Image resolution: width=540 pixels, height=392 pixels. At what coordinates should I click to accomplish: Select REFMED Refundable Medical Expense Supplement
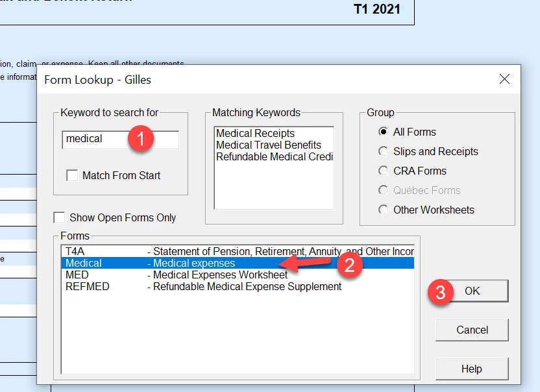(238, 287)
